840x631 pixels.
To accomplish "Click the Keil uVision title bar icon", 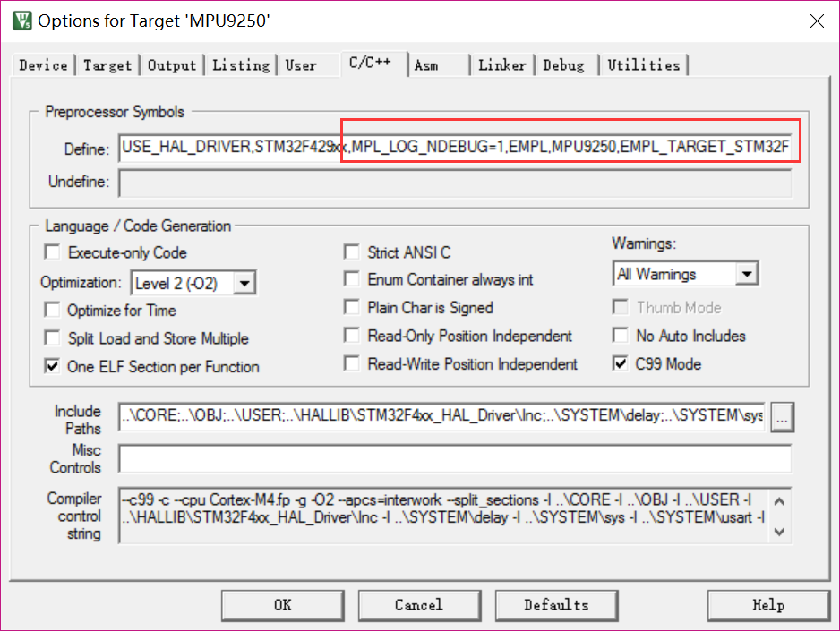I will tap(22, 21).
